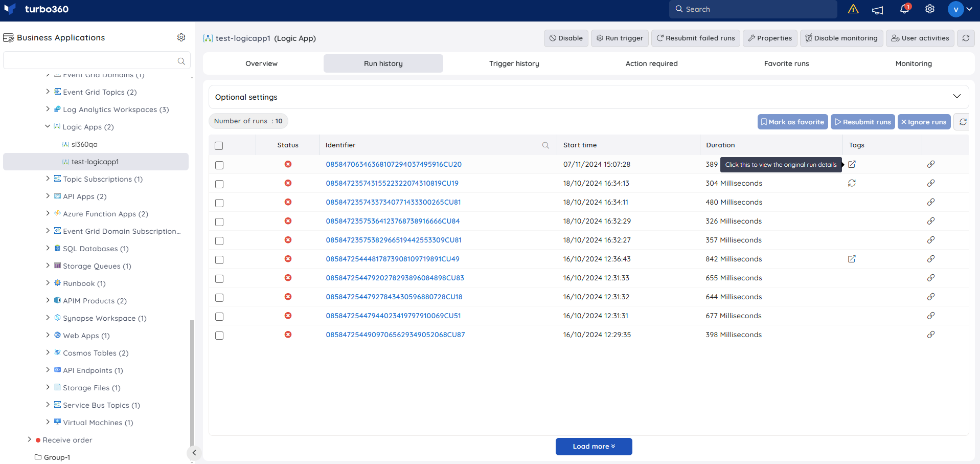Click the Disable button

point(566,38)
